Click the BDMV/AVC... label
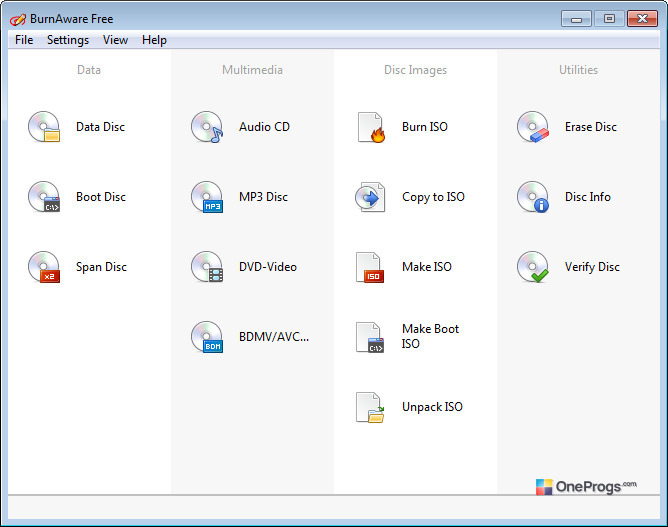The height and width of the screenshot is (527, 668). click(274, 337)
